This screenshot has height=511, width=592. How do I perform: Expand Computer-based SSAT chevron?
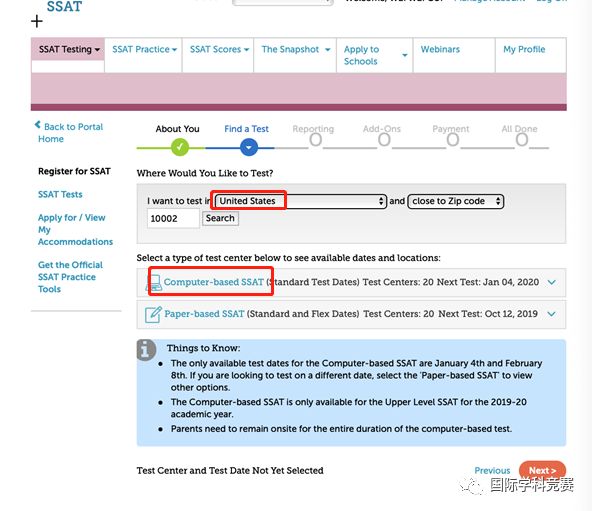point(552,282)
